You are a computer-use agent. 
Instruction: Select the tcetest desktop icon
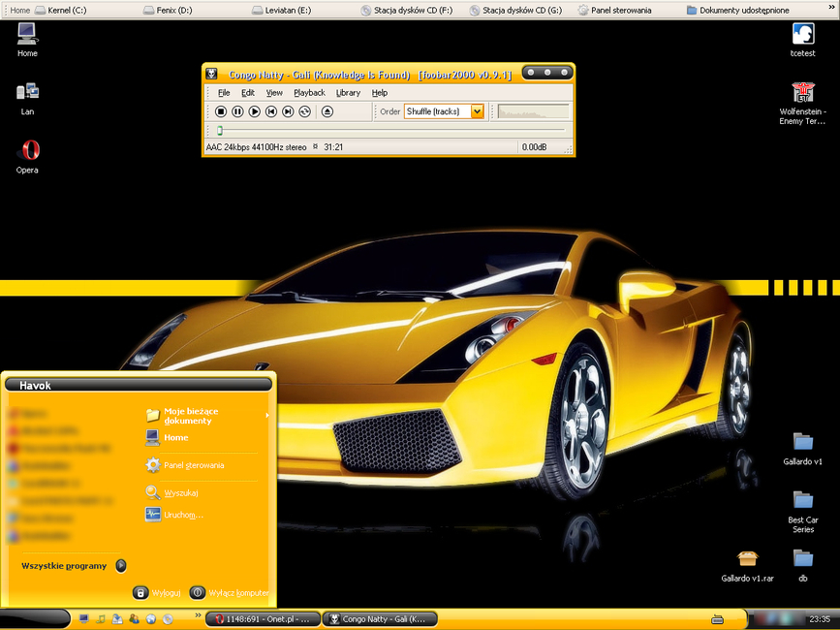tap(802, 40)
